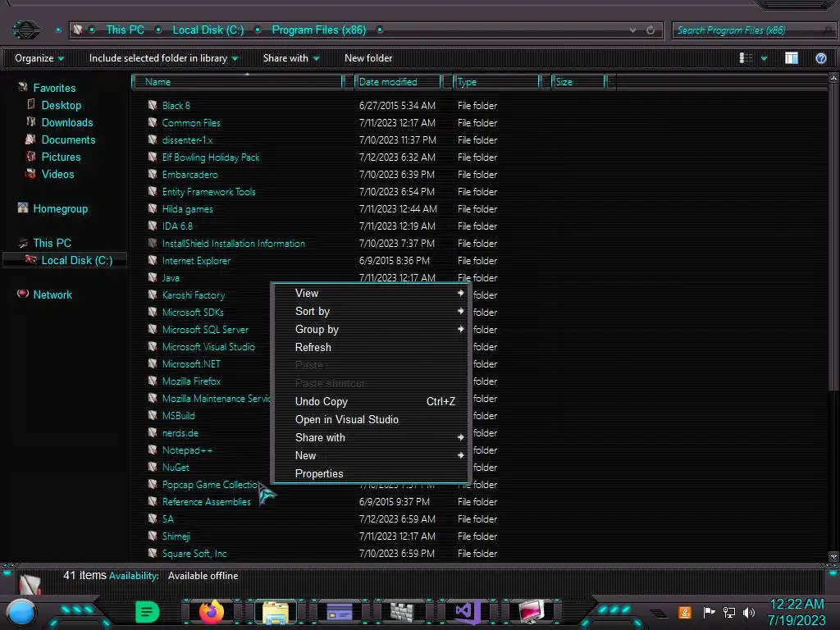Expand New in the context menu
Viewport: 840px width, 630px height.
371,455
